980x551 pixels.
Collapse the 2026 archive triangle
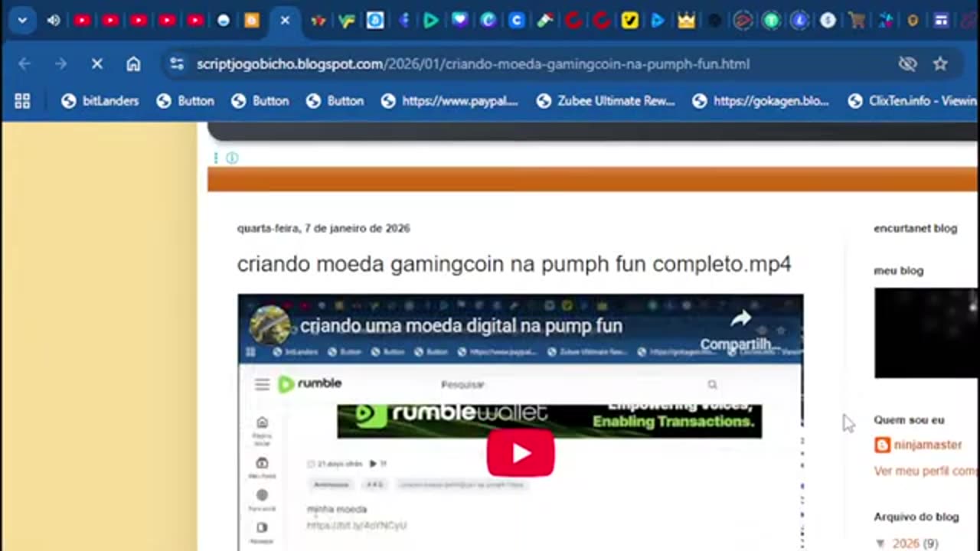880,543
